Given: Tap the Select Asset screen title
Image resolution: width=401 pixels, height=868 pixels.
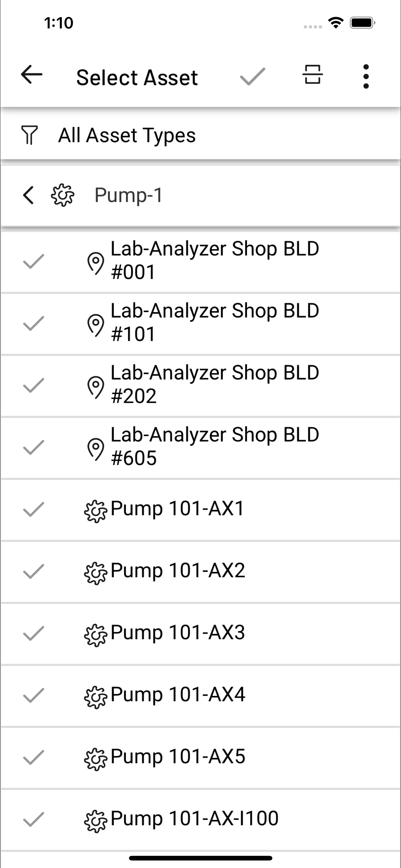Looking at the screenshot, I should point(137,77).
